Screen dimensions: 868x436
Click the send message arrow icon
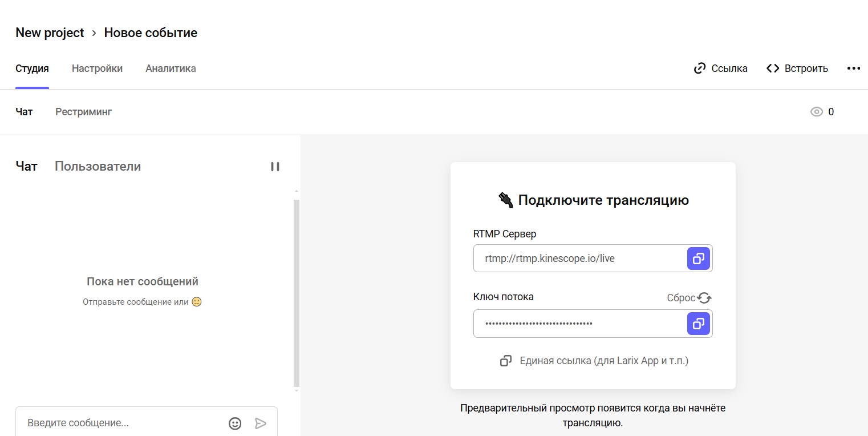point(261,423)
